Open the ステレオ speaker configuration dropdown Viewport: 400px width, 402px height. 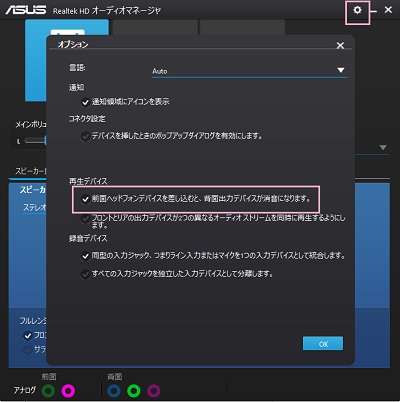pyautogui.click(x=34, y=208)
